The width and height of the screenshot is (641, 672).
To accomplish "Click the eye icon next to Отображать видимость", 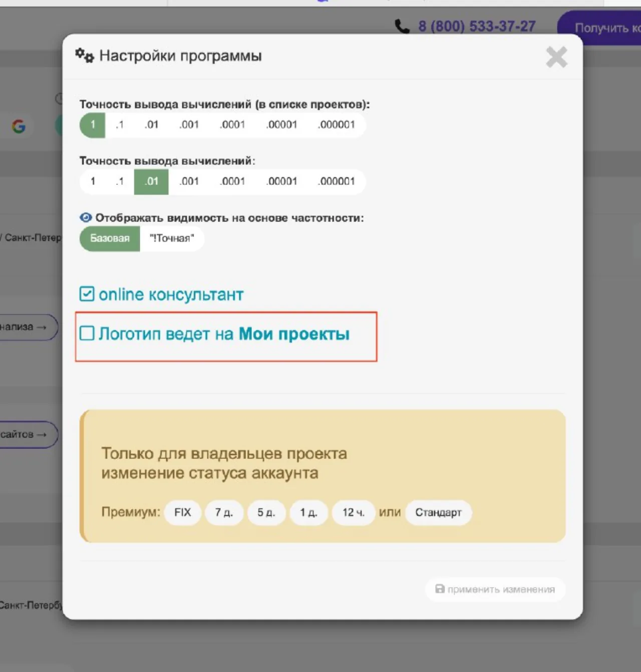I will 86,217.
